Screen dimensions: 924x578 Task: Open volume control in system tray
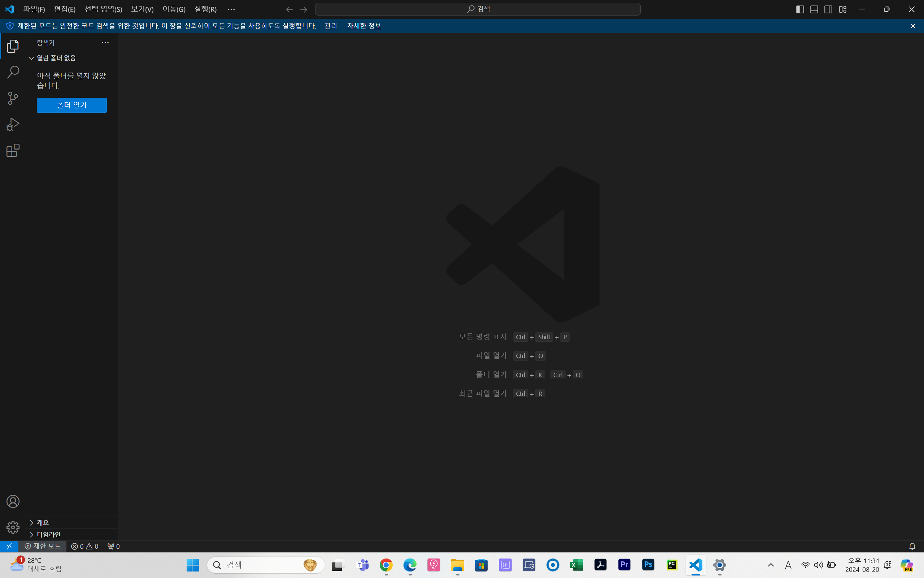[818, 565]
